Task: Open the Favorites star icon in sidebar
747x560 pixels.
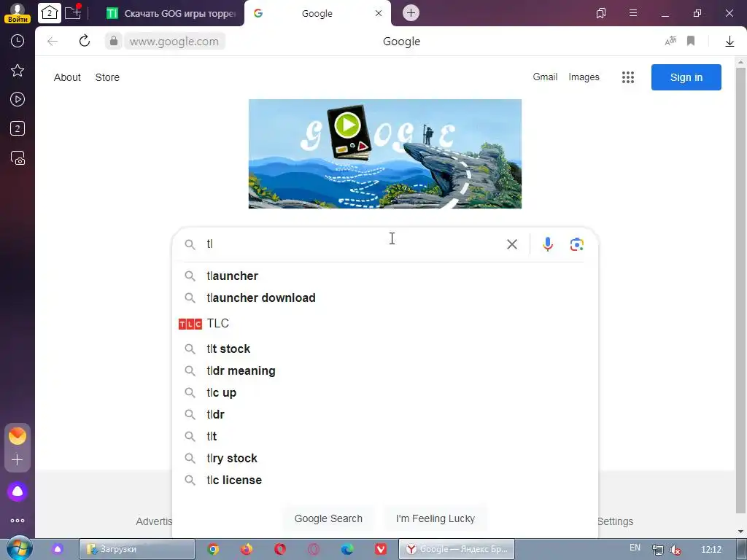Action: (18, 71)
